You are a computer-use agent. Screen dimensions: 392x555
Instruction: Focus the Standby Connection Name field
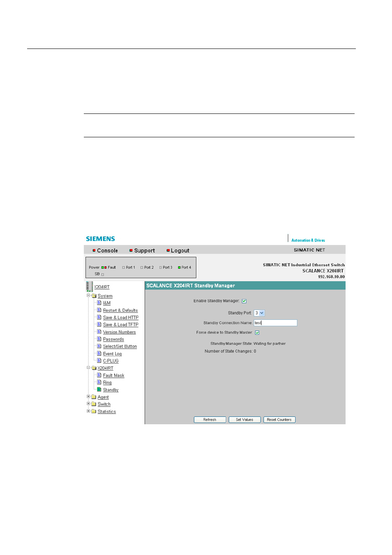pos(275,323)
